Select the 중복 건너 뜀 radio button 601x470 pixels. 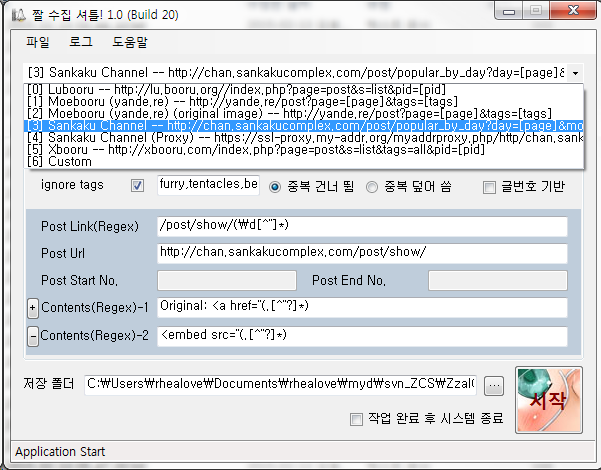pyautogui.click(x=275, y=187)
